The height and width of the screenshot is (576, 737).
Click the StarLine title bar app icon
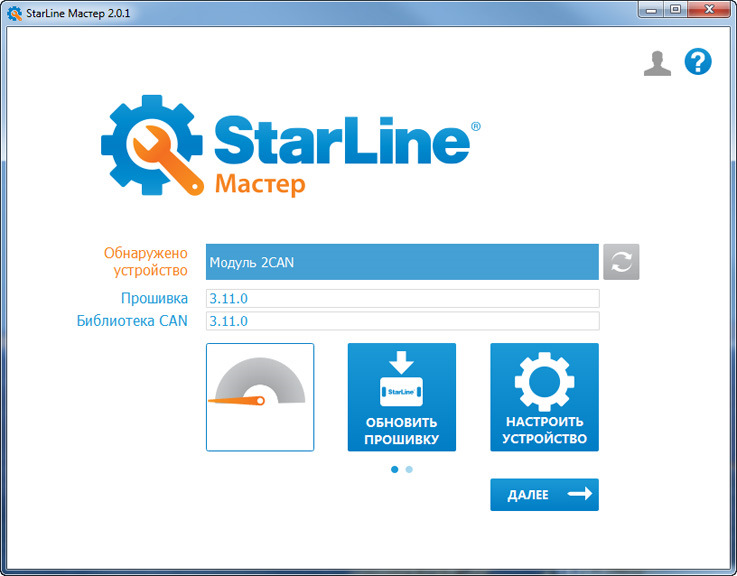15,13
